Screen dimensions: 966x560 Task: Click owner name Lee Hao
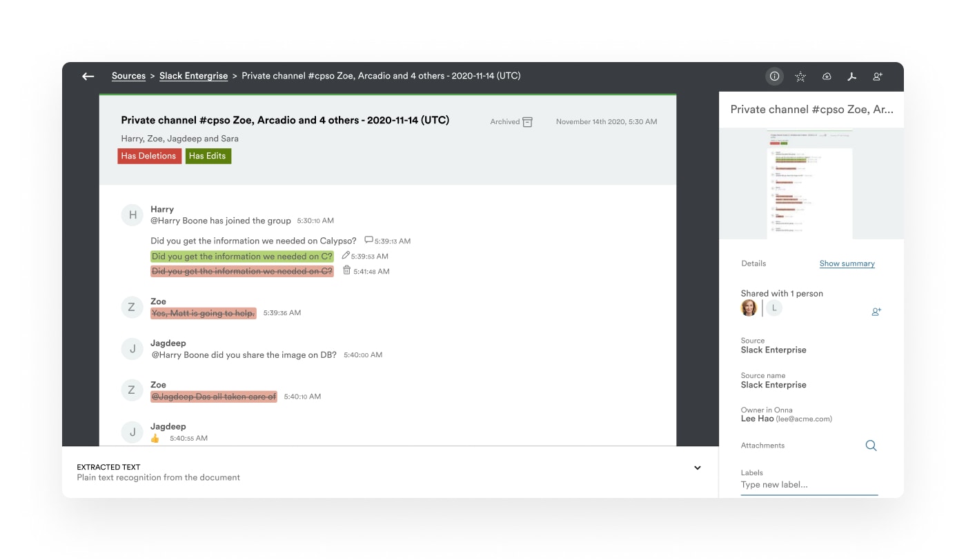(757, 419)
